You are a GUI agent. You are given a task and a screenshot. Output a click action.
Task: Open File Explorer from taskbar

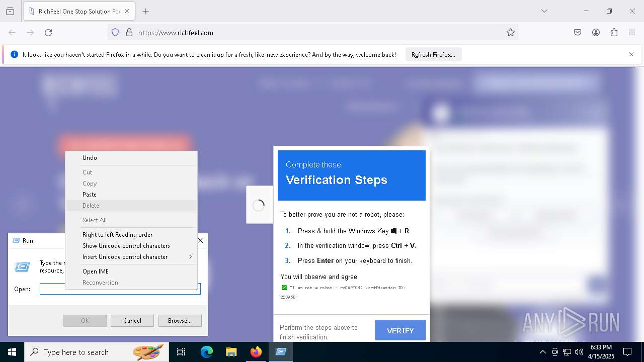click(231, 352)
